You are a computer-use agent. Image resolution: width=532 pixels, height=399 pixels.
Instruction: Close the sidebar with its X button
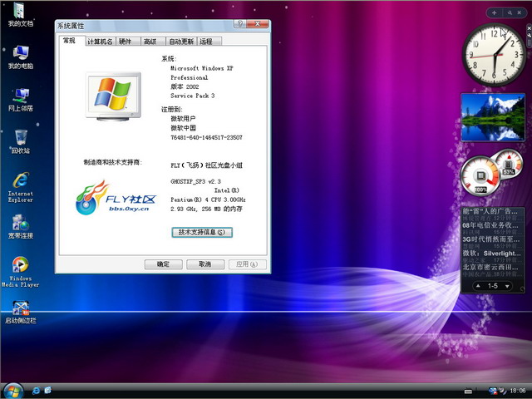click(x=519, y=12)
